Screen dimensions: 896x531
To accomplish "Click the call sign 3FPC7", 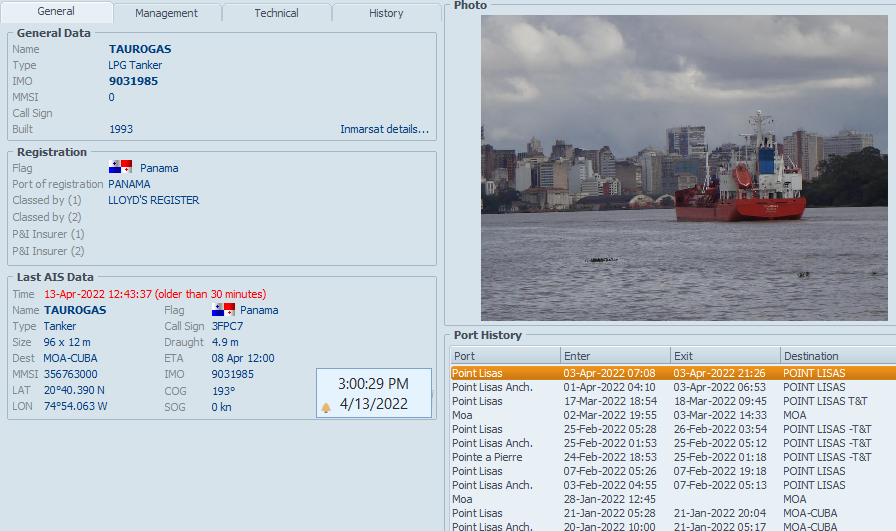I will tap(227, 326).
